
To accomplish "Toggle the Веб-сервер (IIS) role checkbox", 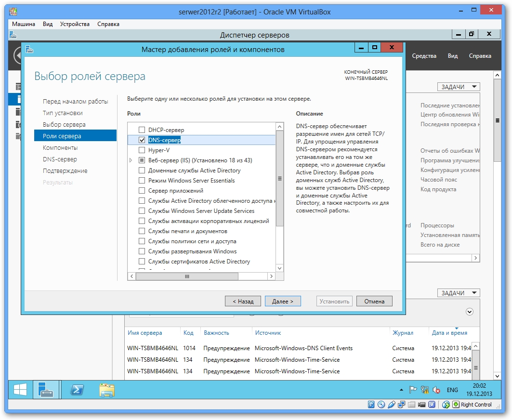I will click(142, 160).
